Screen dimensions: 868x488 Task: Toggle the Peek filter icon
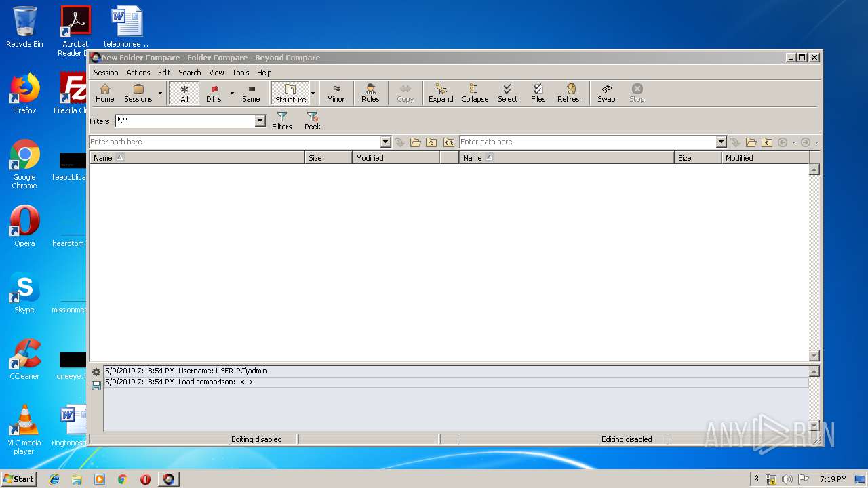click(313, 121)
